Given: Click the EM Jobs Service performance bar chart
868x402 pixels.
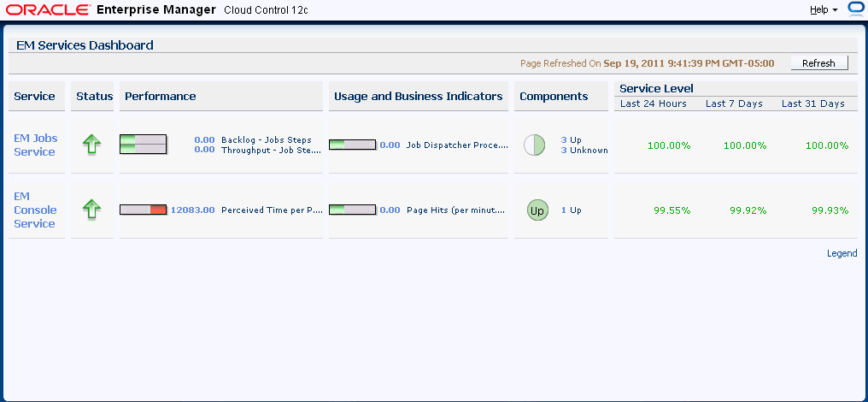Looking at the screenshot, I should coord(144,144).
